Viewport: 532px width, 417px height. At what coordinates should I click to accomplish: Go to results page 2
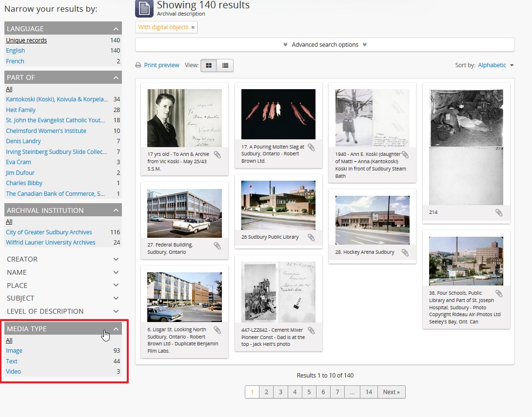[x=266, y=392]
